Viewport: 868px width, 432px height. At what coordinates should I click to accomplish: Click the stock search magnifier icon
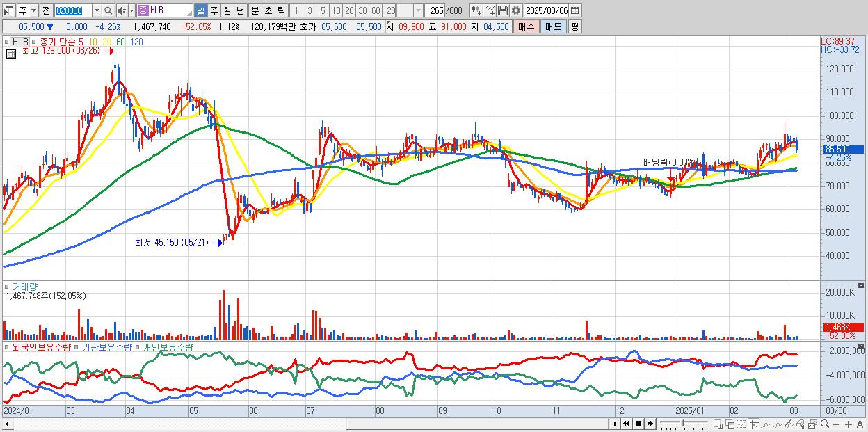108,10
